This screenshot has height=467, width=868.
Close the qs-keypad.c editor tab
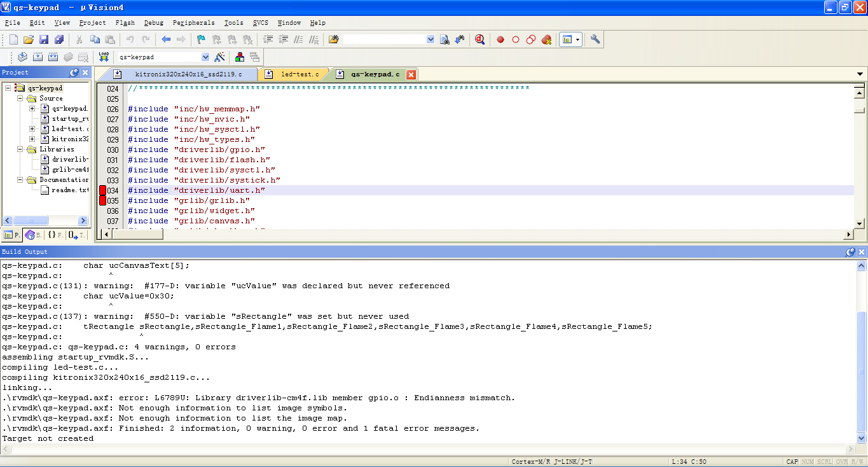[x=411, y=74]
